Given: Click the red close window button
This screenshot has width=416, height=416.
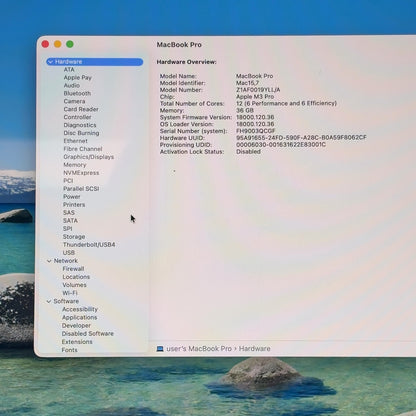Looking at the screenshot, I should point(46,44).
